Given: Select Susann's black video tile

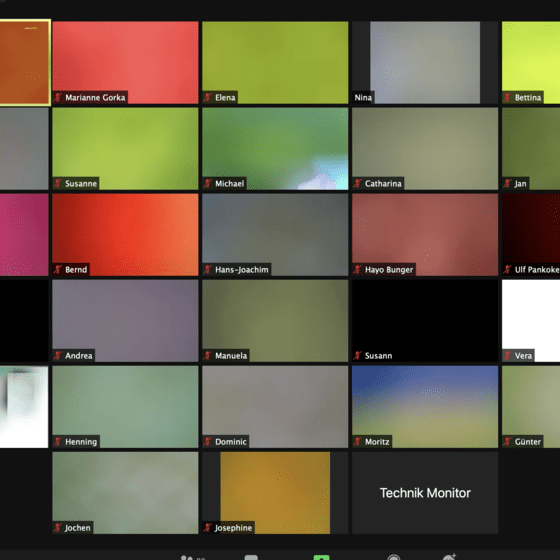Looking at the screenshot, I should (425, 321).
